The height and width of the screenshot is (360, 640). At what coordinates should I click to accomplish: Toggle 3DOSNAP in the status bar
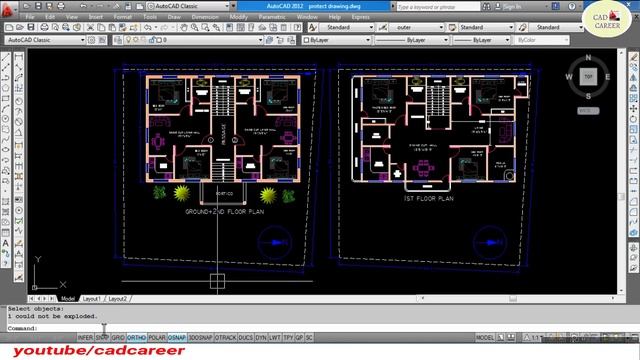click(x=200, y=338)
